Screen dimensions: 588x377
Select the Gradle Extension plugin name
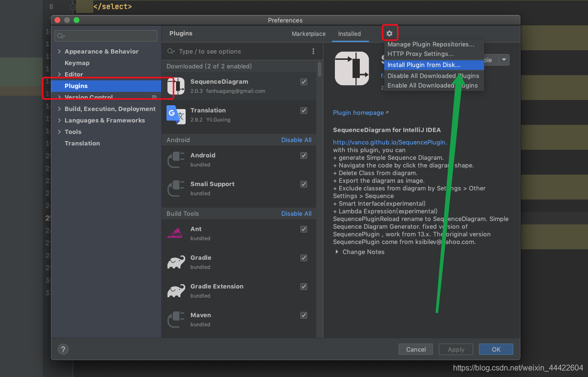217,286
